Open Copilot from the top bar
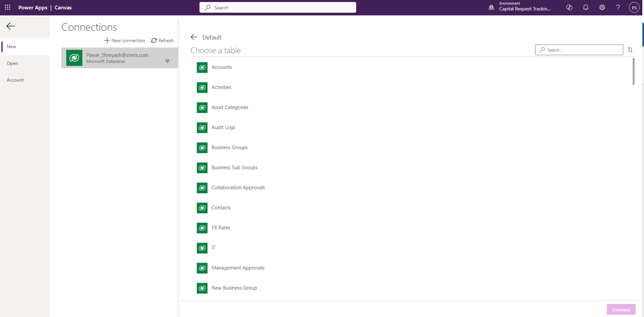644x317 pixels. (569, 7)
